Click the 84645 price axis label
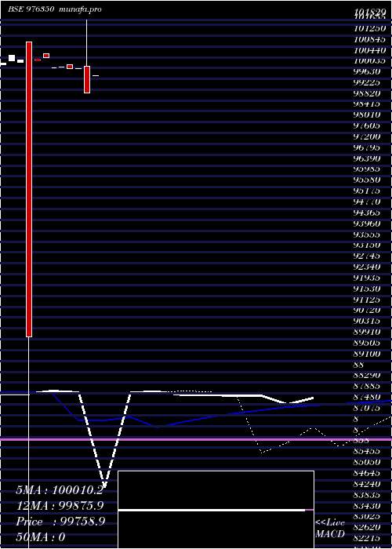Screen dimensions: 392x549 (367, 473)
